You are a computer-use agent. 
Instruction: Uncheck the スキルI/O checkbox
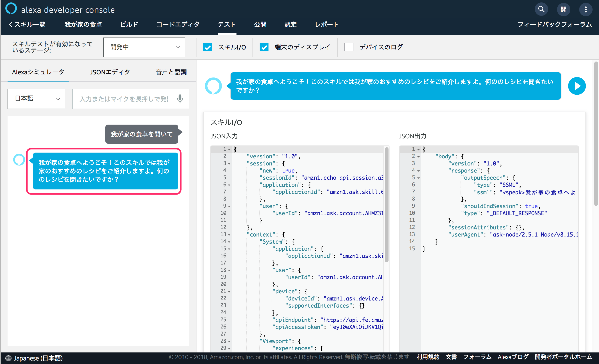(x=208, y=47)
